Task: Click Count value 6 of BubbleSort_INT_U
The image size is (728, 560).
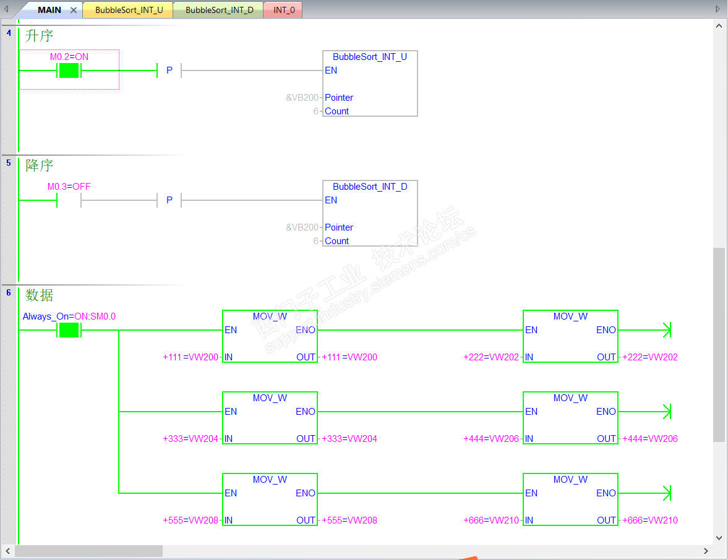Action: click(x=315, y=111)
